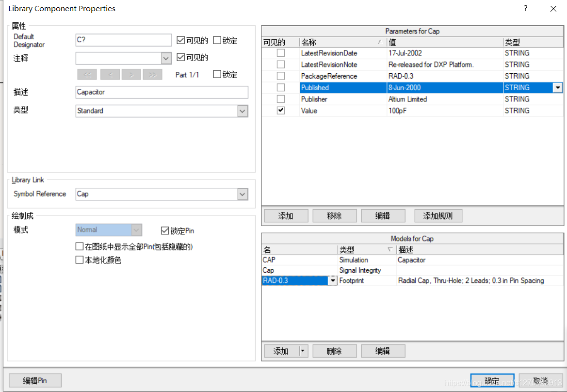567x392 pixels.
Task: Click the 添加规则 button
Action: tap(438, 216)
